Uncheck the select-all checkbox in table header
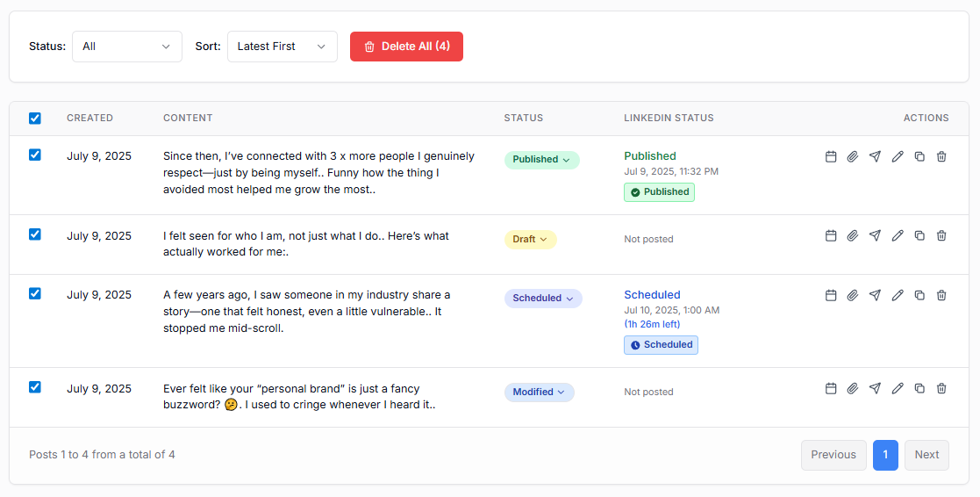 coord(35,119)
